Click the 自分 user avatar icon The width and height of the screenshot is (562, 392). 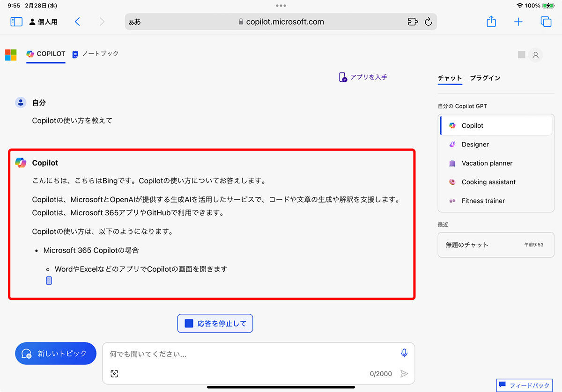pos(21,102)
